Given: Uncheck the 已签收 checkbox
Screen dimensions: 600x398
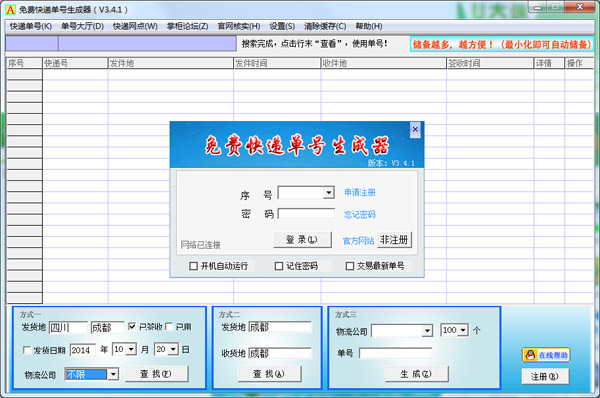Looking at the screenshot, I should [x=132, y=326].
